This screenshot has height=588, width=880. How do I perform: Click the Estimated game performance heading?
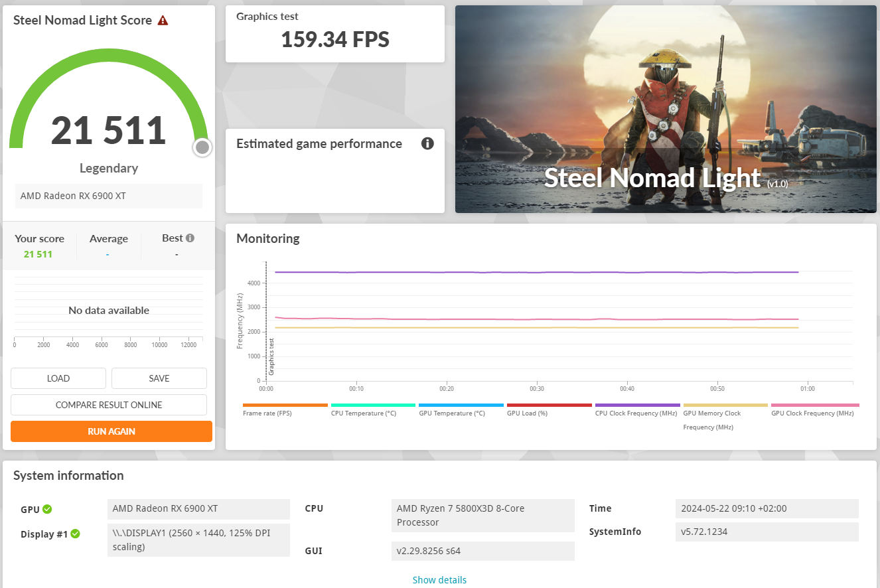tap(319, 143)
